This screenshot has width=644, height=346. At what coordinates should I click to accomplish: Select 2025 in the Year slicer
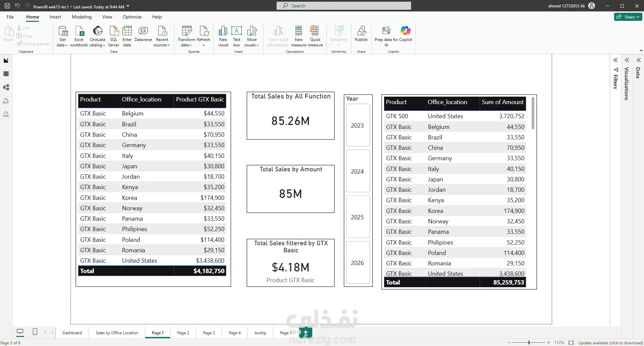click(x=358, y=217)
